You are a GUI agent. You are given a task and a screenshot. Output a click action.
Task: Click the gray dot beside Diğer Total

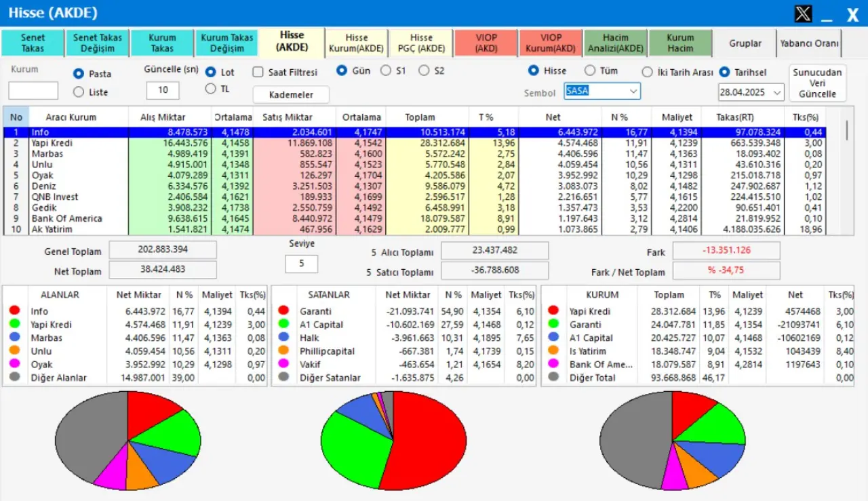tap(553, 378)
